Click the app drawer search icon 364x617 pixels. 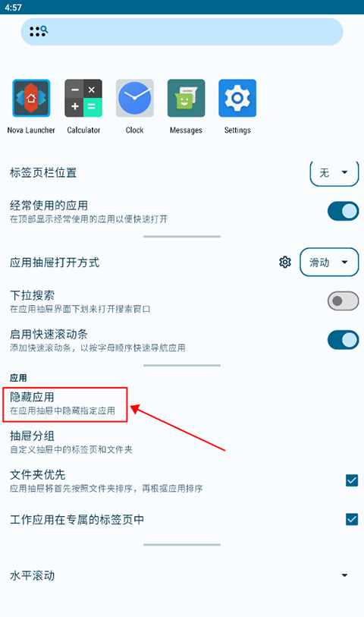click(x=39, y=31)
